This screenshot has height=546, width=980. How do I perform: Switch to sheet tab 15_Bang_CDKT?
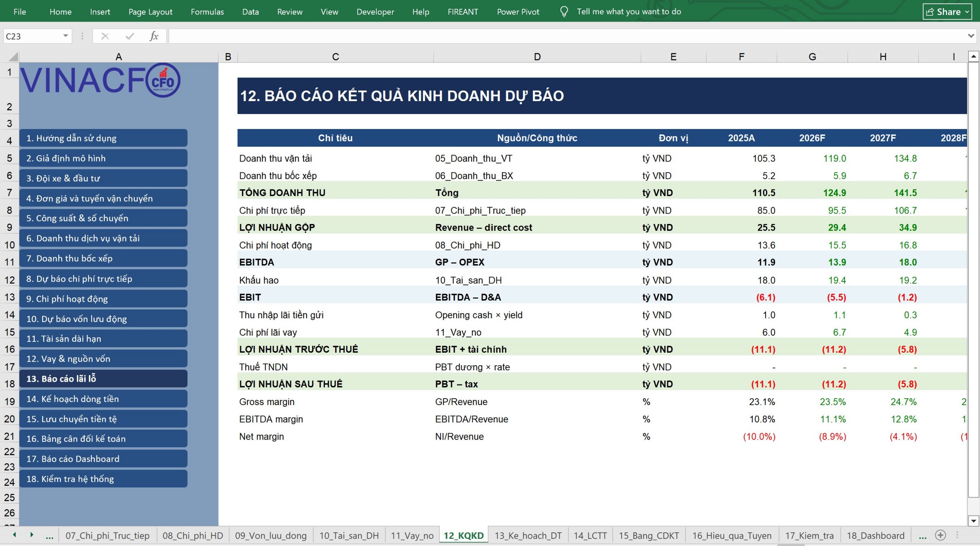[x=648, y=535]
